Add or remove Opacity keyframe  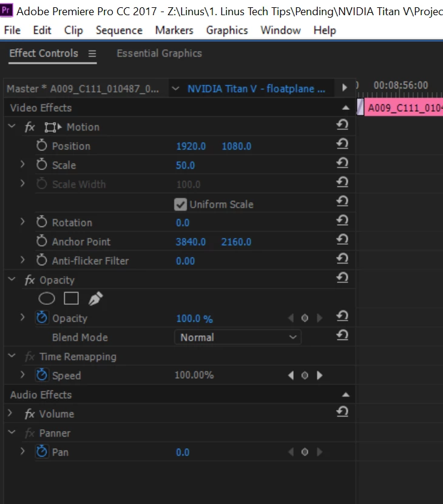click(305, 318)
